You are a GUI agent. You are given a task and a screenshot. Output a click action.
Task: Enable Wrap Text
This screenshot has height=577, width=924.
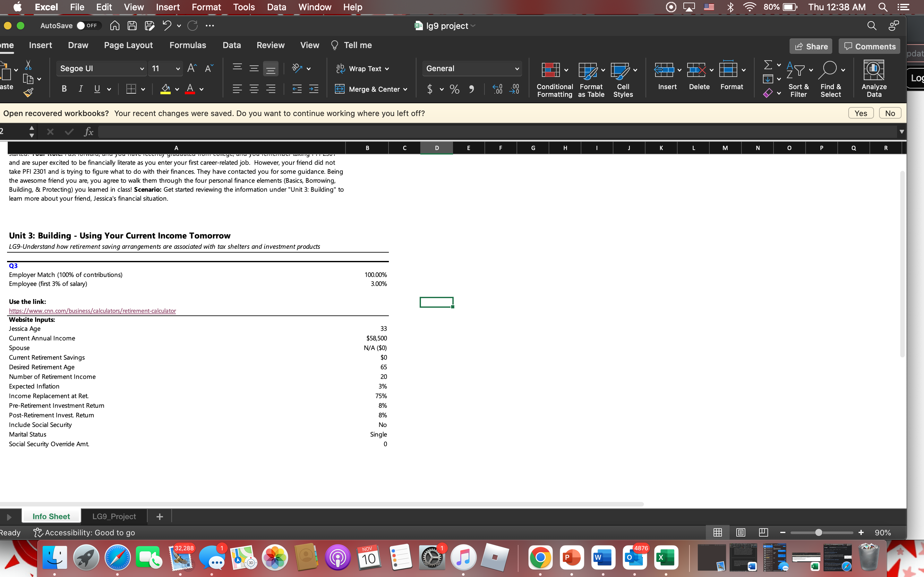click(x=361, y=69)
